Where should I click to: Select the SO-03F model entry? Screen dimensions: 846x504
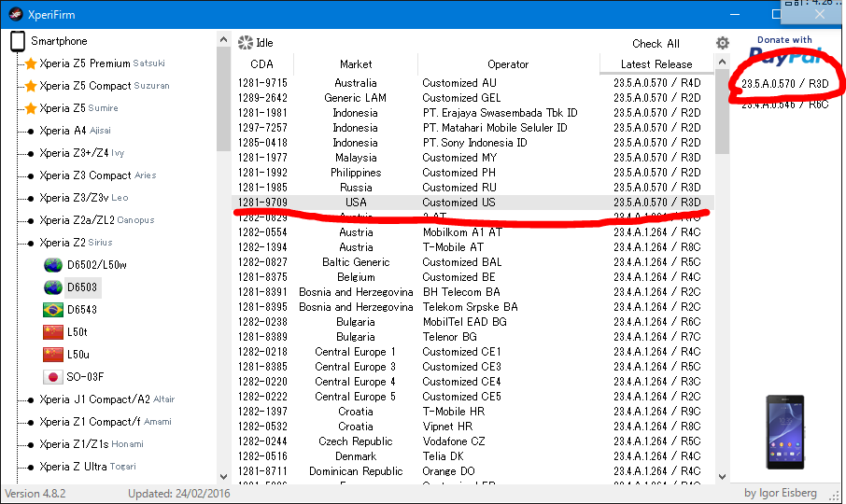point(85,377)
